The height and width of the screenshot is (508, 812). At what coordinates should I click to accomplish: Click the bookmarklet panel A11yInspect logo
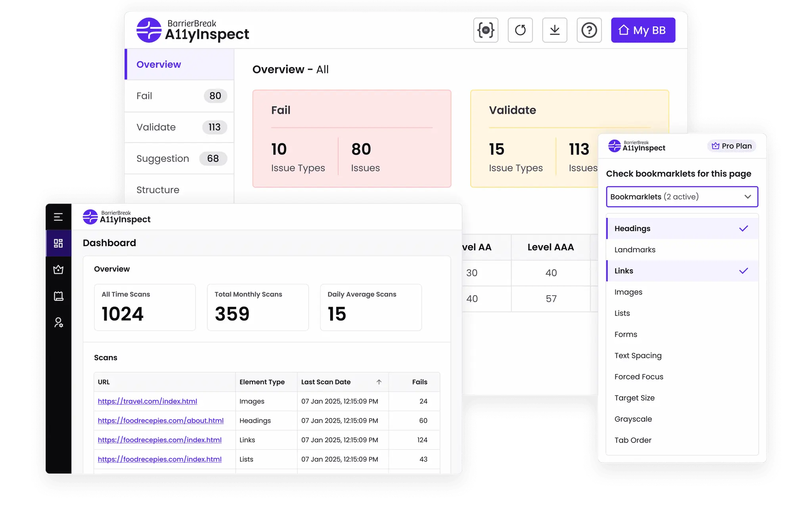tap(637, 146)
